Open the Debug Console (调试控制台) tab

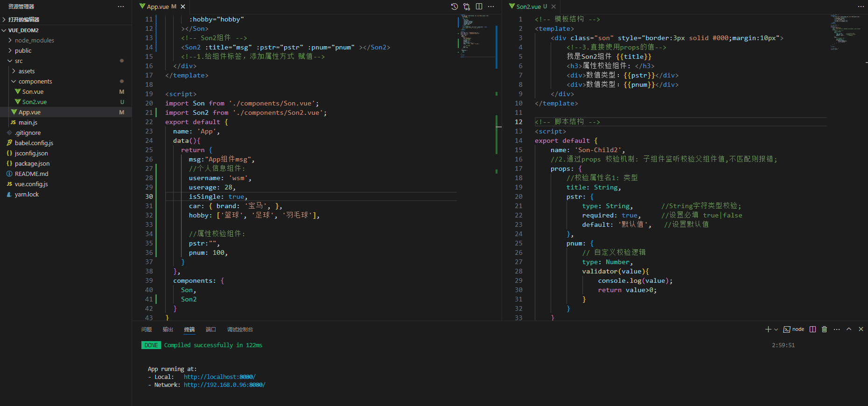tap(240, 329)
